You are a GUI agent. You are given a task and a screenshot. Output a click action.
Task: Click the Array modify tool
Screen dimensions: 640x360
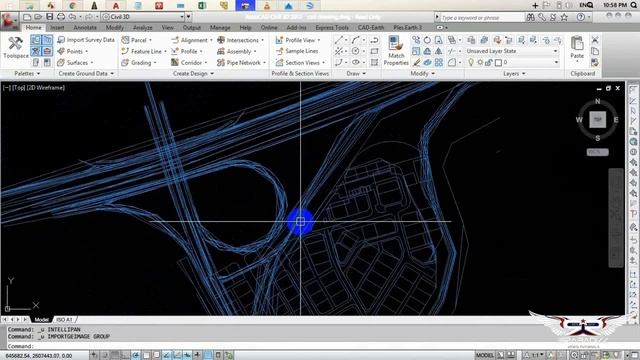click(439, 62)
